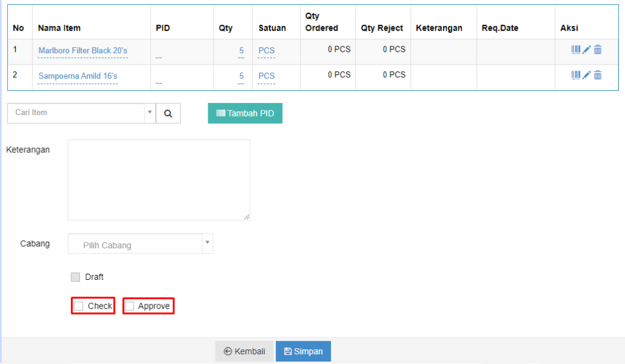
Task: Delete Sampoerna Amild 16's using its trash icon
Action: (x=597, y=75)
